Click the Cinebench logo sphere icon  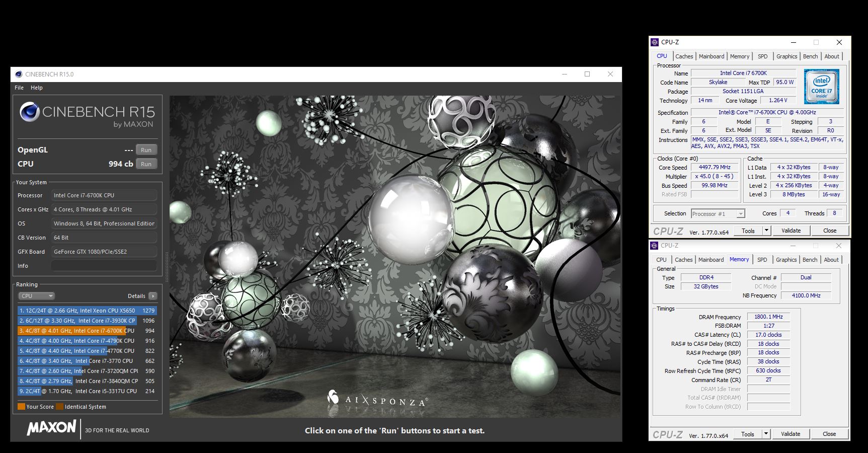[30, 112]
